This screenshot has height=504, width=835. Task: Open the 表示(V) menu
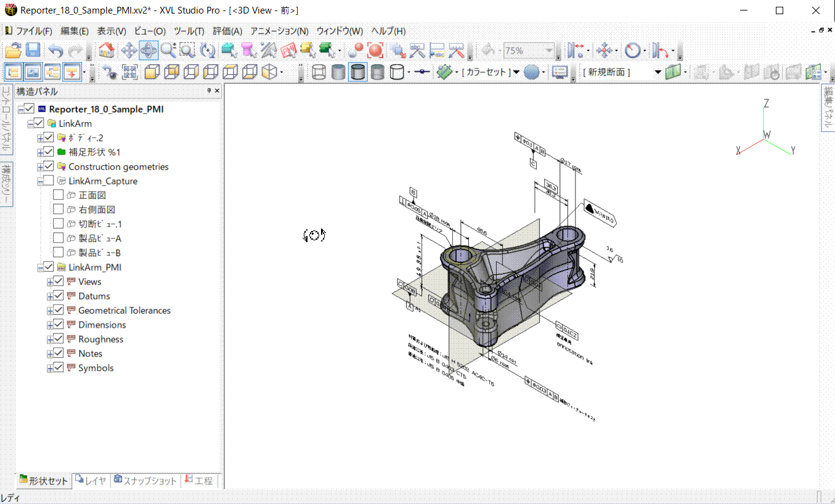112,31
